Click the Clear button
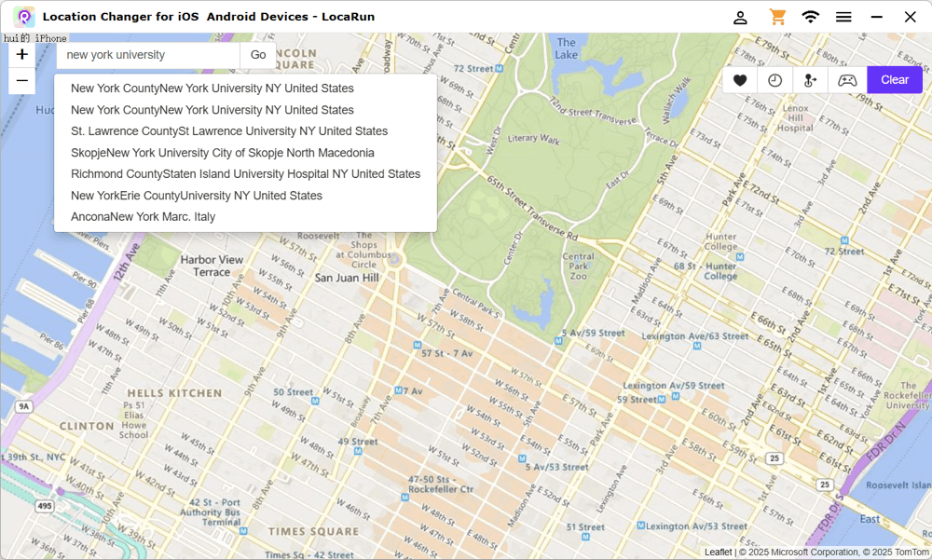This screenshot has width=932, height=560. pos(895,80)
